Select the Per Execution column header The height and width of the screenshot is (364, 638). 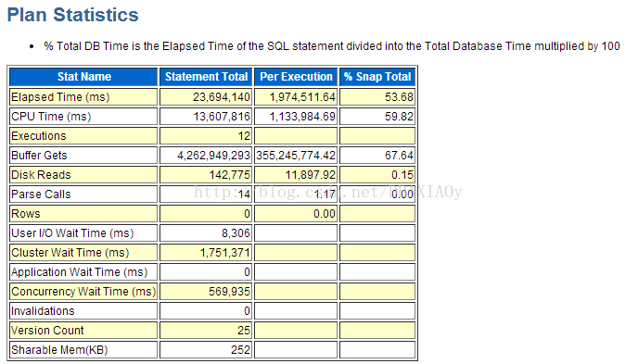pos(296,77)
